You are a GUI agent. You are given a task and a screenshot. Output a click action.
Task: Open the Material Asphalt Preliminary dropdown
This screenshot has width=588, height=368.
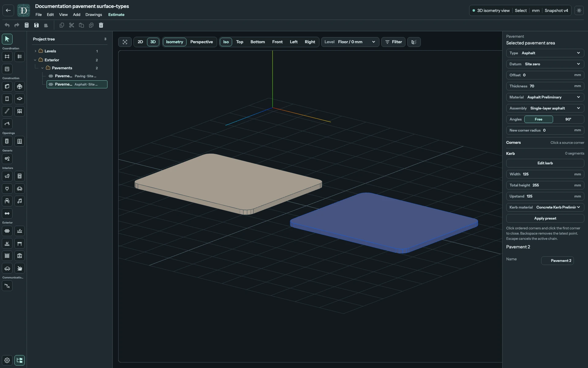[545, 97]
